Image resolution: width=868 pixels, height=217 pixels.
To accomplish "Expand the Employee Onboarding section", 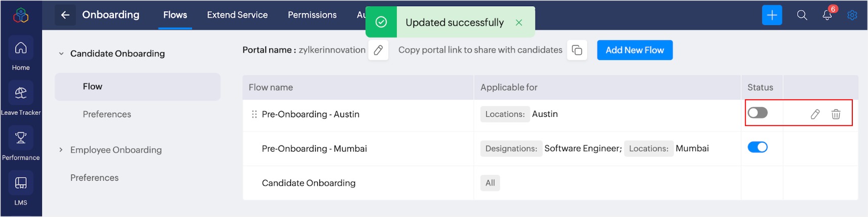I will click(61, 150).
